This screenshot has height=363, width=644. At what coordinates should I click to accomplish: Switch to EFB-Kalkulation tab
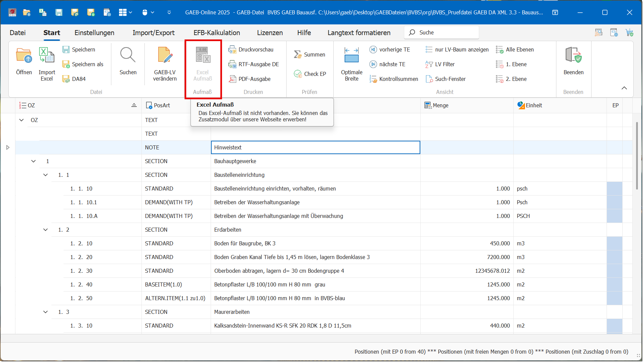217,33
